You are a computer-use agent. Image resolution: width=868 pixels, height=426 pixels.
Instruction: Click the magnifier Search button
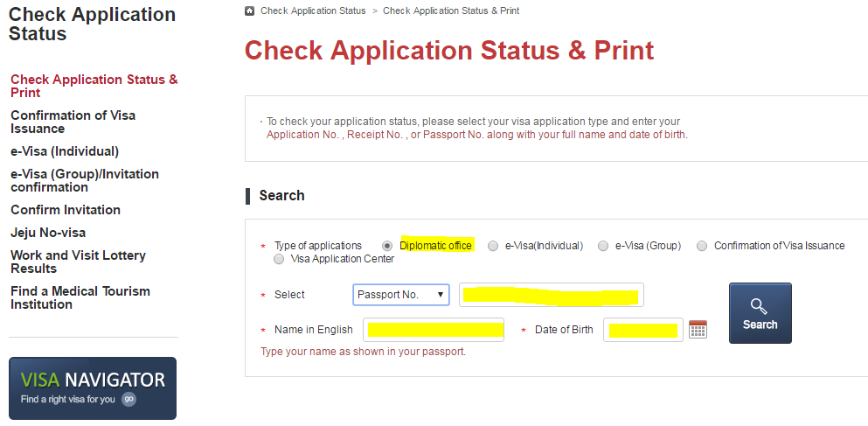760,312
